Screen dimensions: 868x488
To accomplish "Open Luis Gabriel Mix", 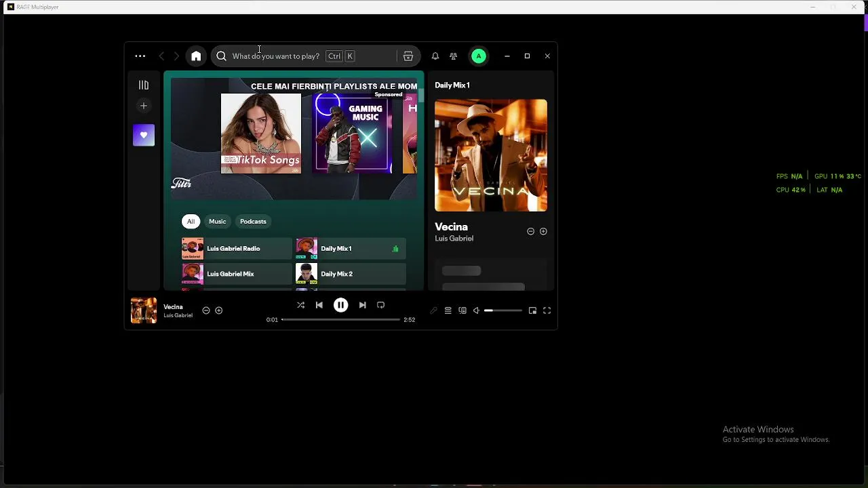I will (x=237, y=274).
